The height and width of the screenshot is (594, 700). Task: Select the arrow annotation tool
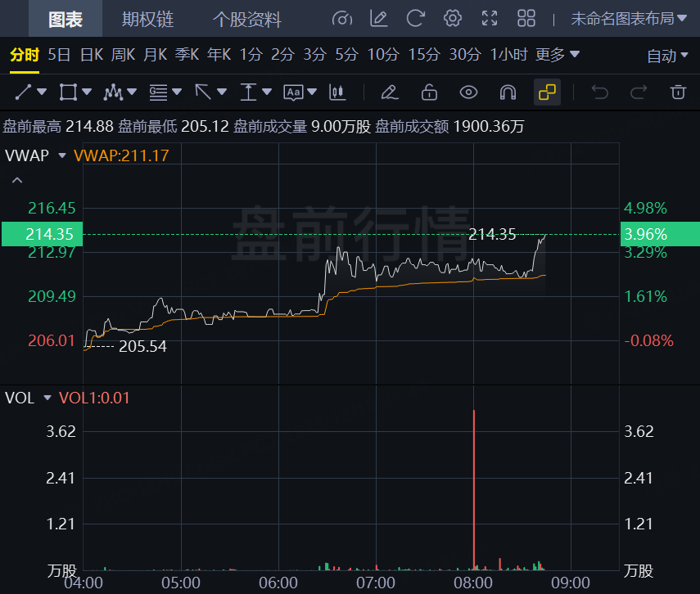point(203,92)
